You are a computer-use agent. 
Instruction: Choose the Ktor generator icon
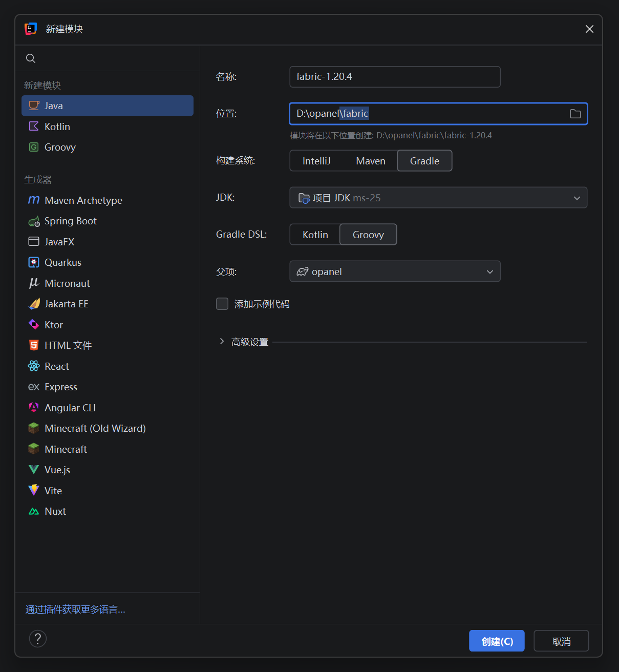click(34, 324)
